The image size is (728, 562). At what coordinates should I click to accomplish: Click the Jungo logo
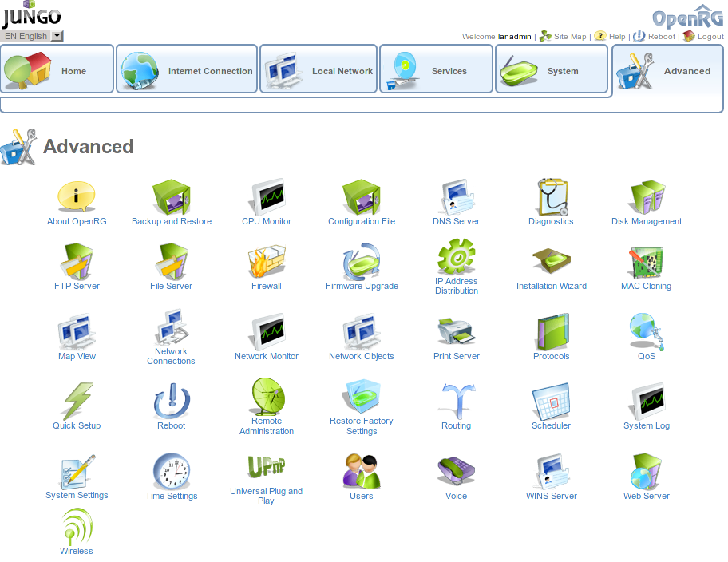click(x=32, y=15)
